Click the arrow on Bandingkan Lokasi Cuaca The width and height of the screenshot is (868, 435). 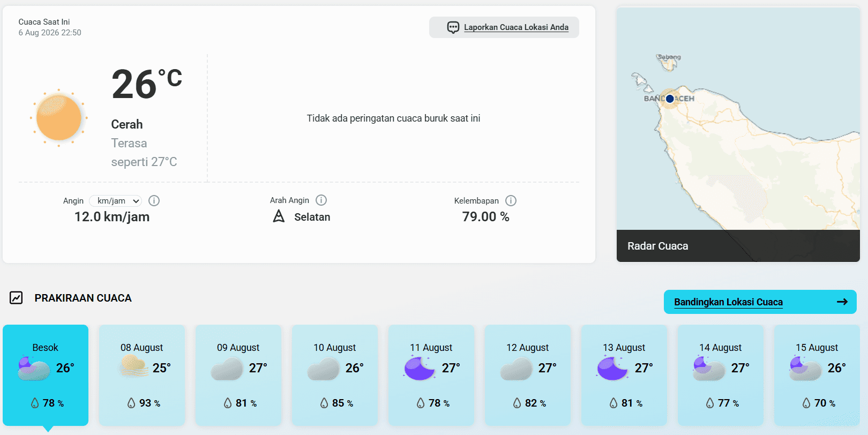(x=842, y=302)
